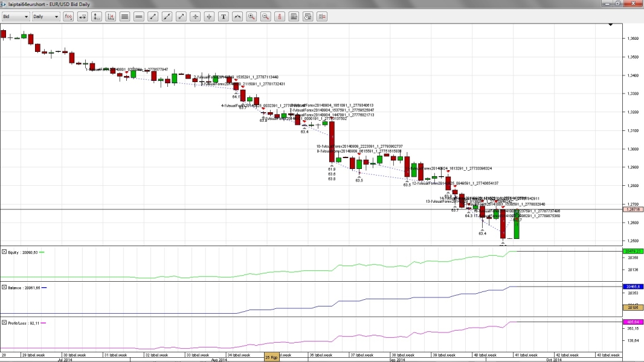Click the magenta Profit/Loss value tag
Viewport: 644px width, 362px height.
633,322
